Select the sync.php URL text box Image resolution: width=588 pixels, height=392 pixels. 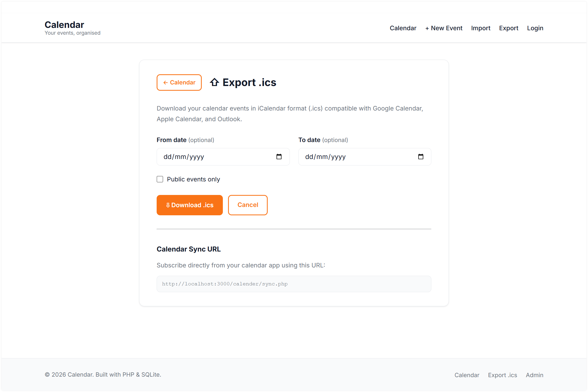294,284
